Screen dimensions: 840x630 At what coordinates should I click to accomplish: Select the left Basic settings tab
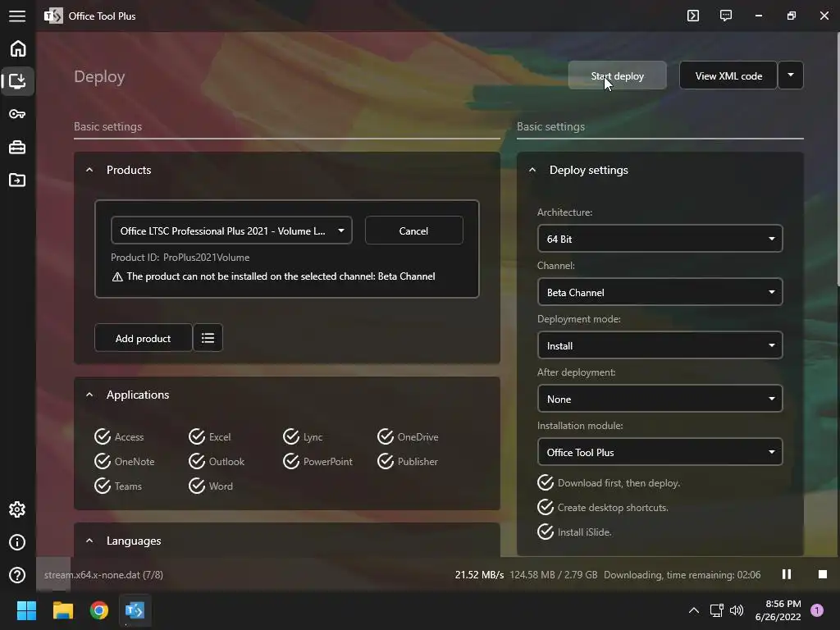(107, 126)
